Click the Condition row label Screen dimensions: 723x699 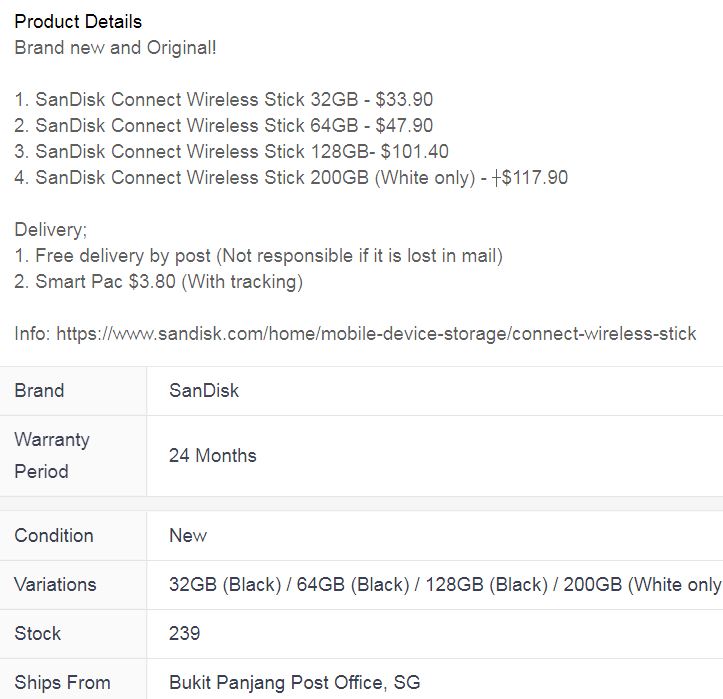[54, 535]
